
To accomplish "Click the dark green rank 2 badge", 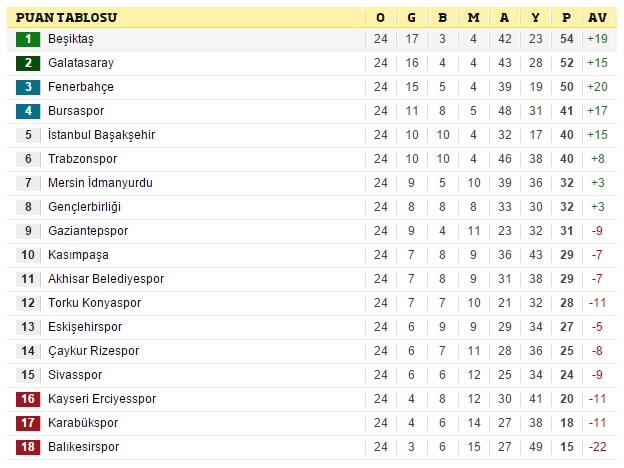I will coord(28,63).
